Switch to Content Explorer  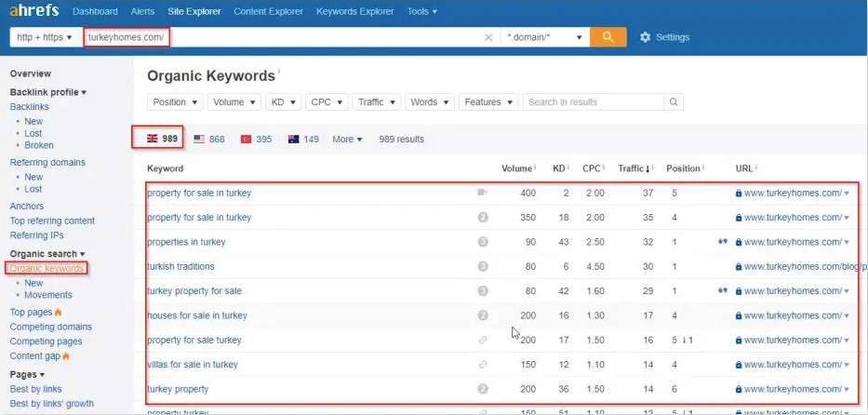tap(269, 11)
